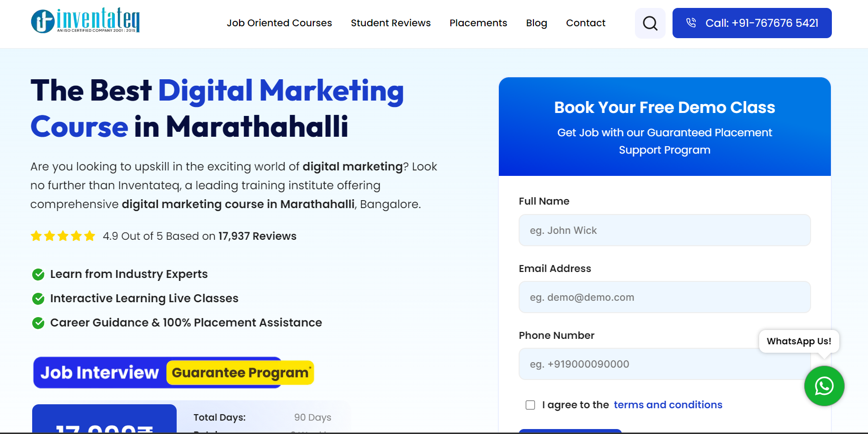Tick the terms and conditions checkbox
The height and width of the screenshot is (434, 868).
[530, 405]
